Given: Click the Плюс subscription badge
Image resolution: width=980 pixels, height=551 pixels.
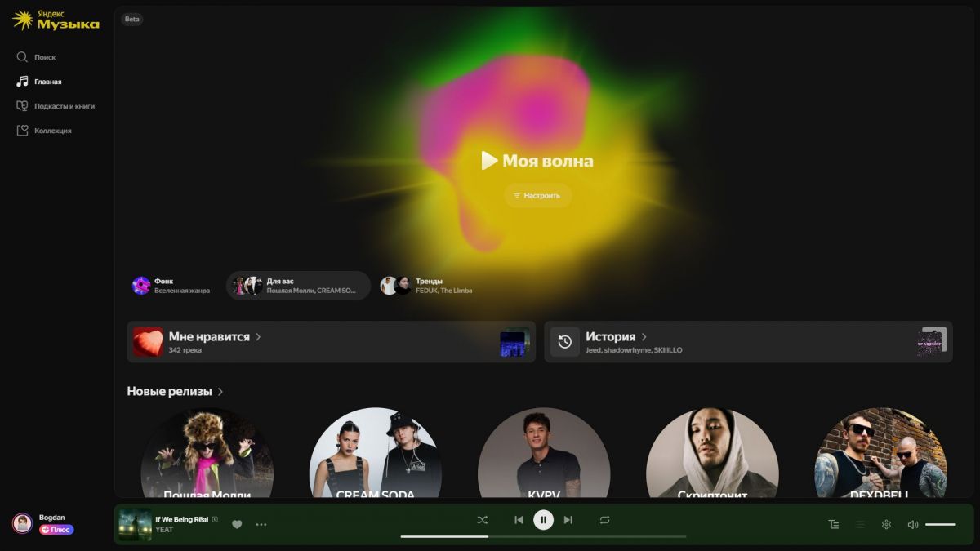Looking at the screenshot, I should (56, 530).
